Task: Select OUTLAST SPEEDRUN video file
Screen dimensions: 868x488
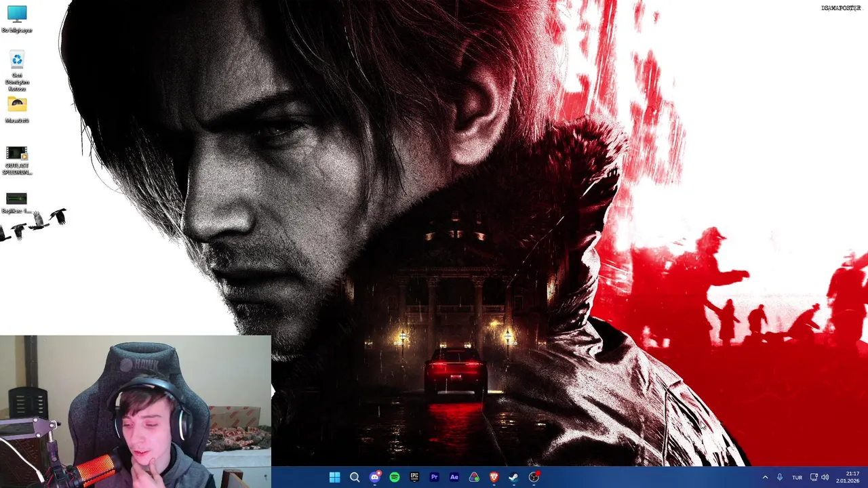Action: coord(17,161)
